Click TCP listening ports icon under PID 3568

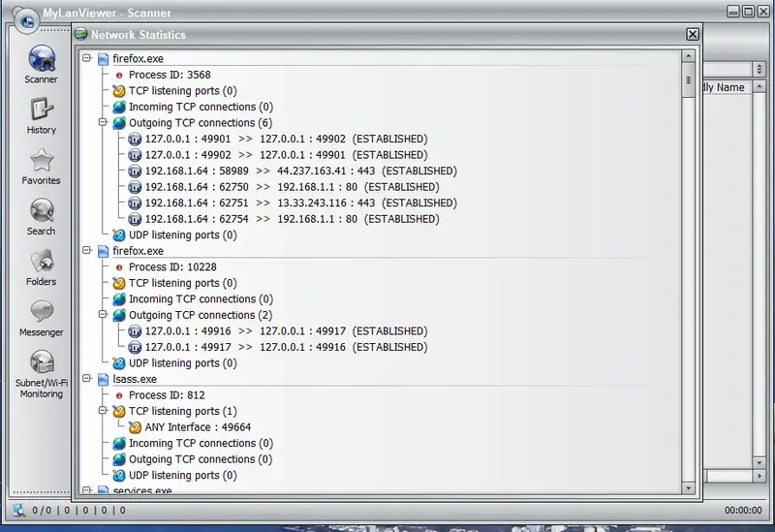[x=118, y=91]
